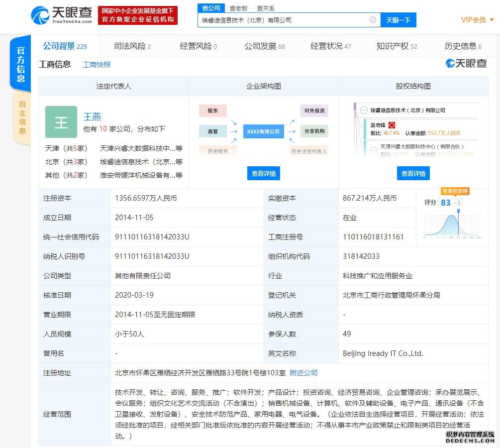Open the 公司发展 tab
The height and width of the screenshot is (448, 500).
[x=265, y=46]
